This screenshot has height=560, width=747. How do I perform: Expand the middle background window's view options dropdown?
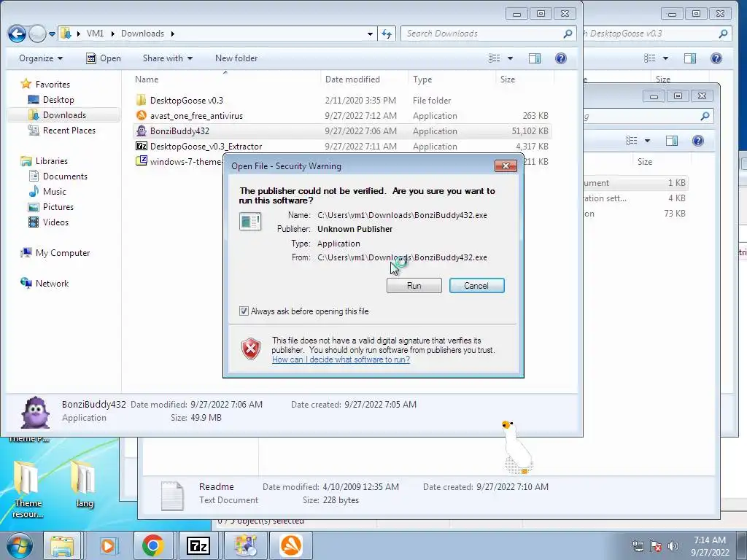[x=647, y=141]
